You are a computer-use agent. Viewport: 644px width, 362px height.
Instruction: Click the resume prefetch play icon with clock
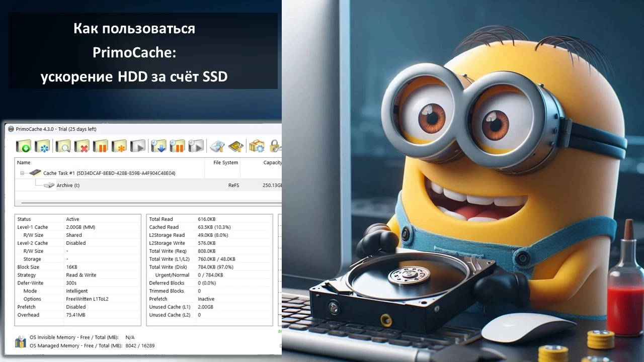196,146
